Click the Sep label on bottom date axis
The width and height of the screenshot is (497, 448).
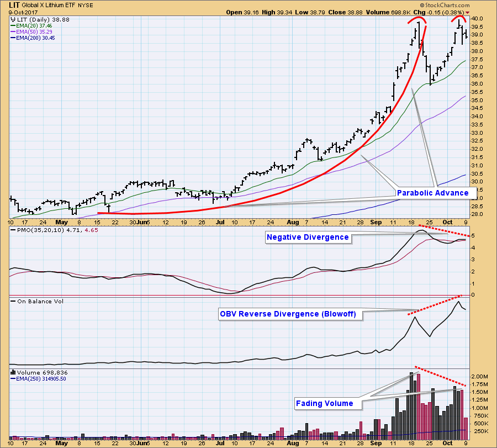click(x=376, y=443)
